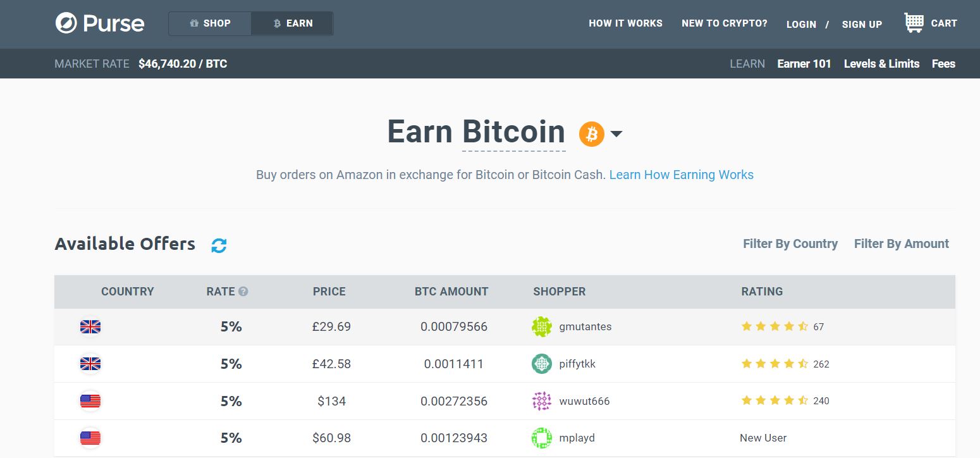Open the Filter By Country dropdown
The height and width of the screenshot is (458, 980).
coord(790,244)
